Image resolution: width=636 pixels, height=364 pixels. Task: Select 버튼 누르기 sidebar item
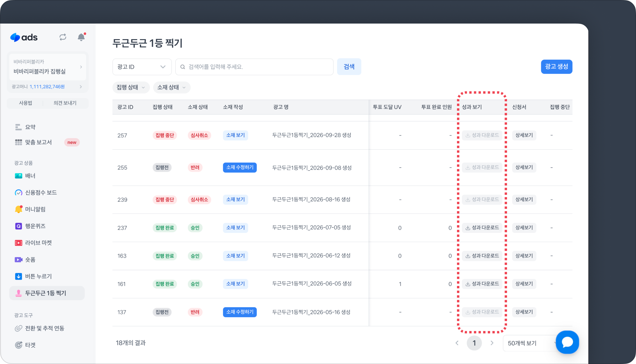pos(38,277)
